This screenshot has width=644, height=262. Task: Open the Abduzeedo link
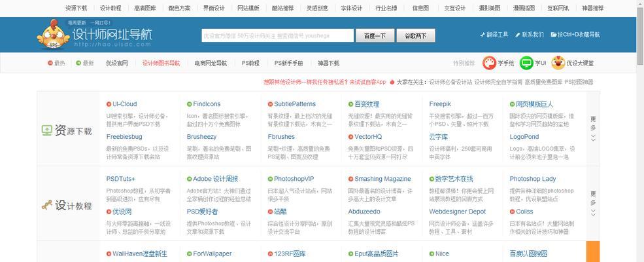(364, 212)
